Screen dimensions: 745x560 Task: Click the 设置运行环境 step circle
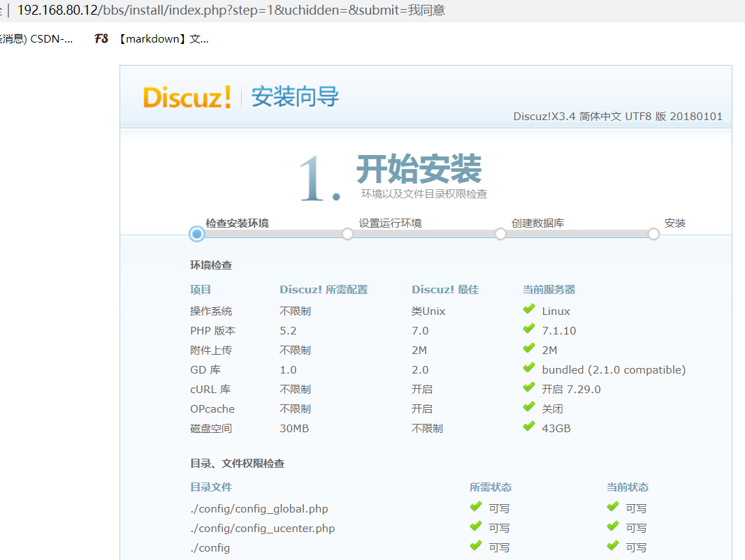[348, 234]
